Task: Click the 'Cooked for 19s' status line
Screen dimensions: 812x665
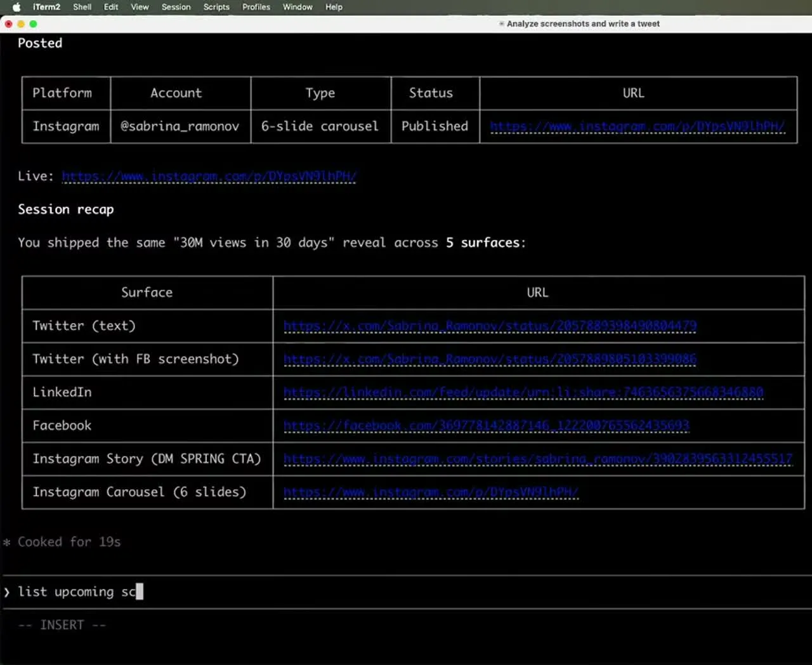Action: (x=69, y=542)
